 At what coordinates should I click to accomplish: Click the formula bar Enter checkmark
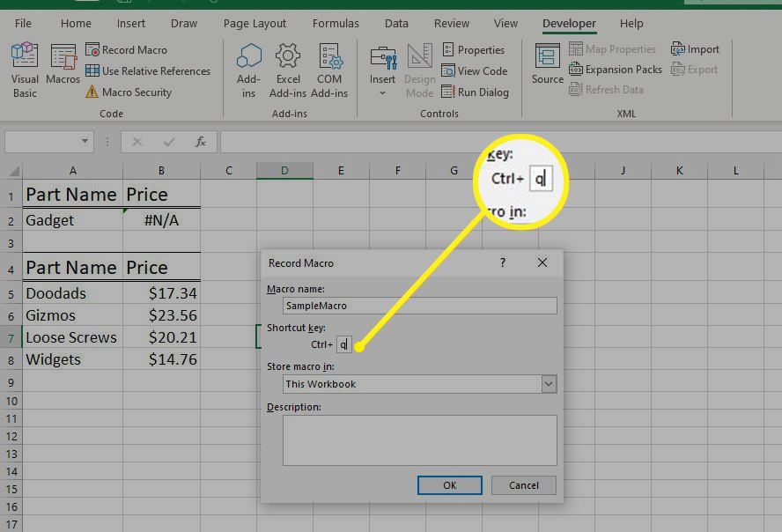tap(169, 142)
